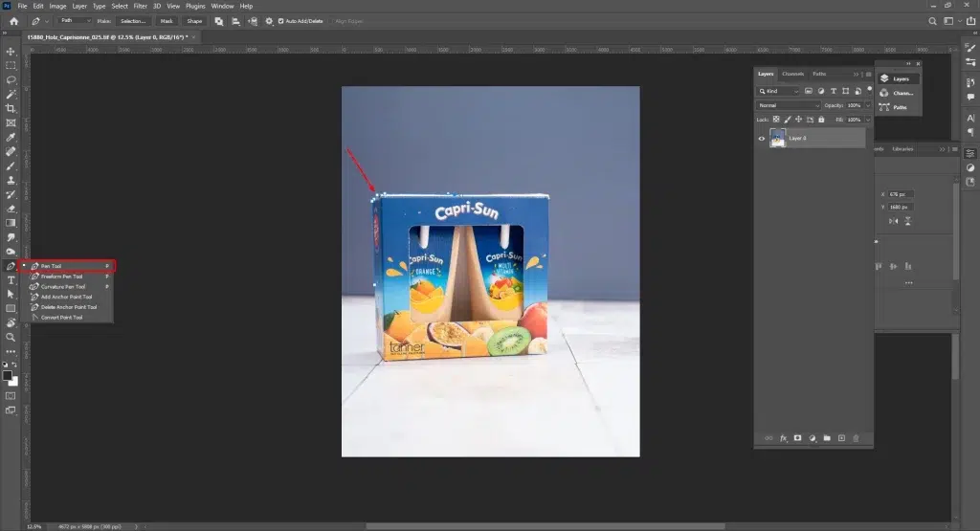Toggle Quick Mask mode

11,396
